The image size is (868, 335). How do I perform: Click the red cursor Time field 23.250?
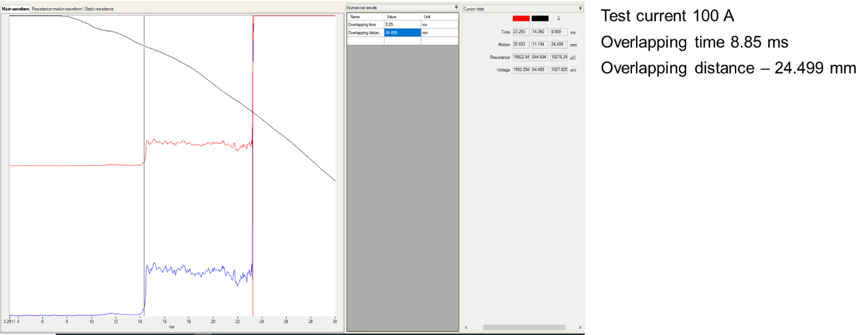pos(521,31)
